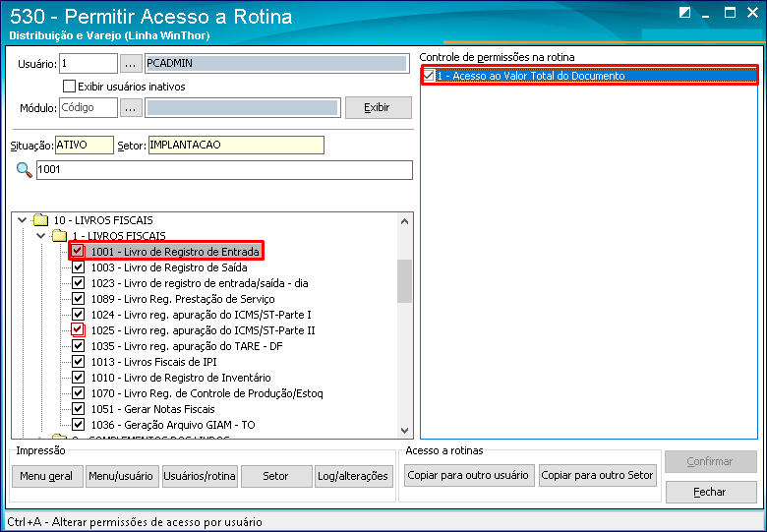Click Menu/usuário print button
This screenshot has width=767, height=532.
click(122, 476)
